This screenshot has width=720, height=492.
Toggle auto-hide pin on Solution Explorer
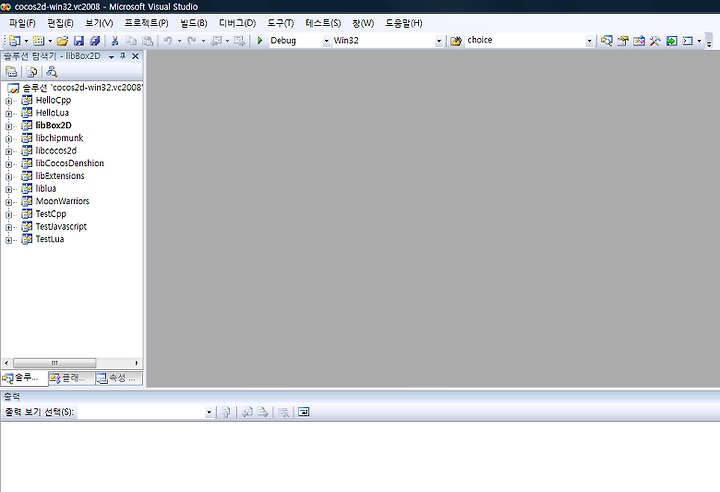123,56
